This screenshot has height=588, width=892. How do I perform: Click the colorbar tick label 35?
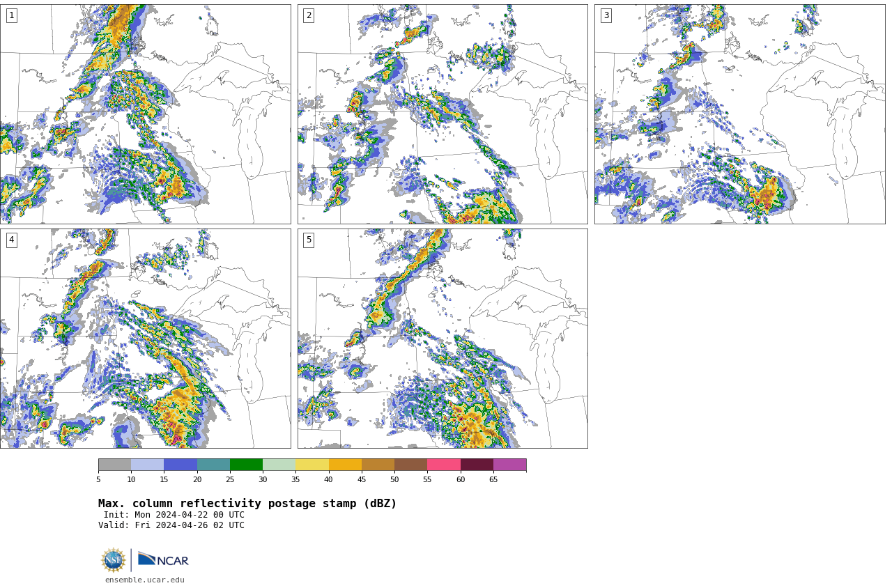point(295,479)
